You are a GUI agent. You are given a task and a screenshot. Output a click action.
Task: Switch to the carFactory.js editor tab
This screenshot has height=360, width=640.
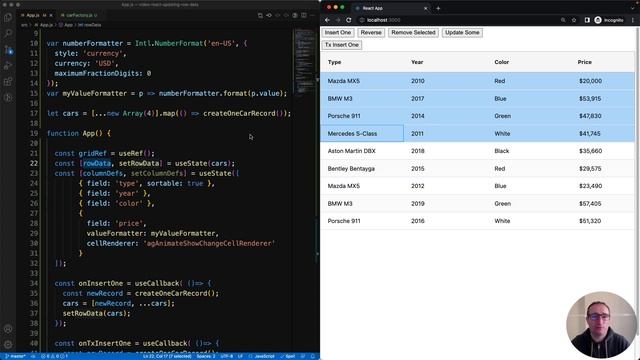point(79,16)
